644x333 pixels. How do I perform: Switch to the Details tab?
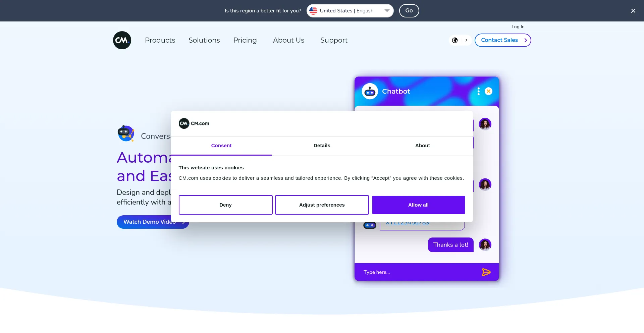coord(322,146)
